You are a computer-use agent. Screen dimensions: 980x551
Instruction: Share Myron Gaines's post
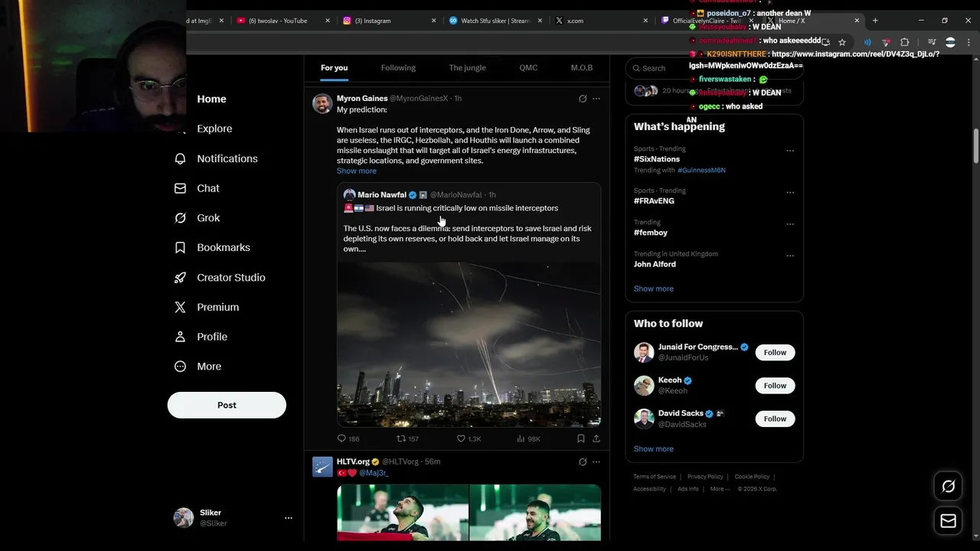pos(596,439)
